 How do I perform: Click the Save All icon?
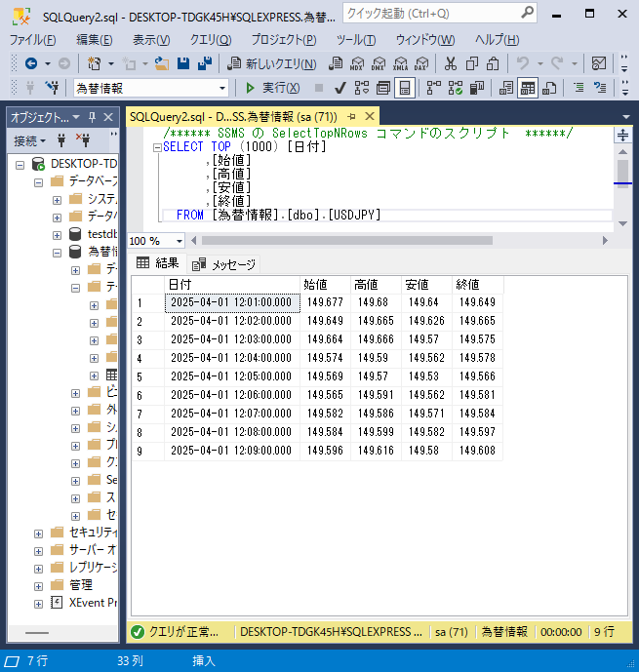pos(205,63)
